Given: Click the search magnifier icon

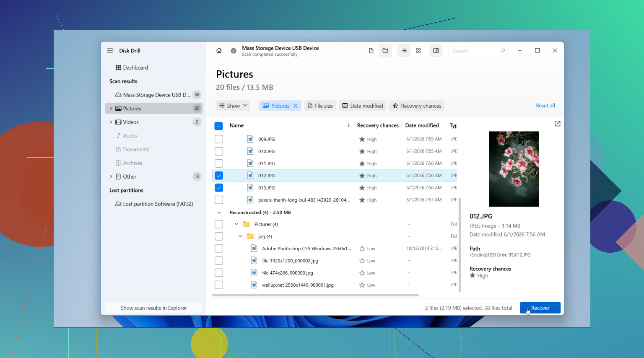Looking at the screenshot, I should click(503, 51).
